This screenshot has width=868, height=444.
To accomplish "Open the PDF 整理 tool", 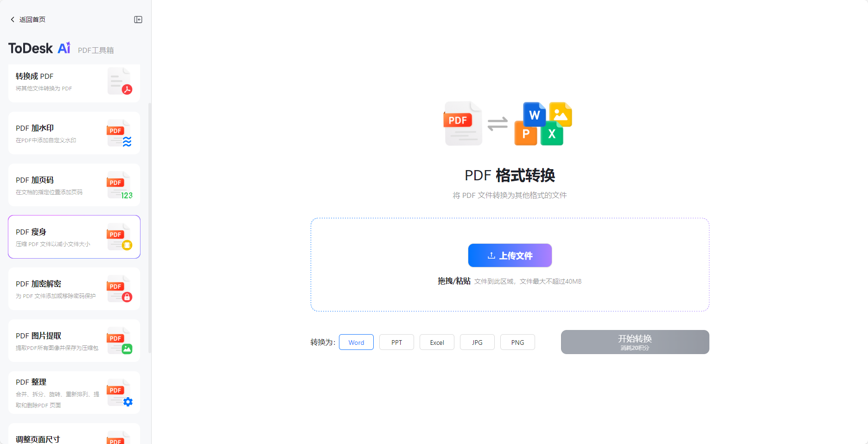I will pos(74,393).
